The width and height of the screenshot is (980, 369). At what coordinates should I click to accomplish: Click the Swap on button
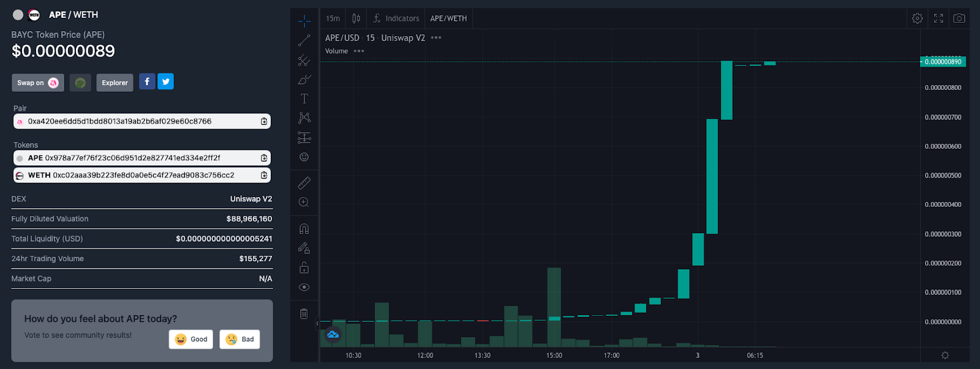38,83
